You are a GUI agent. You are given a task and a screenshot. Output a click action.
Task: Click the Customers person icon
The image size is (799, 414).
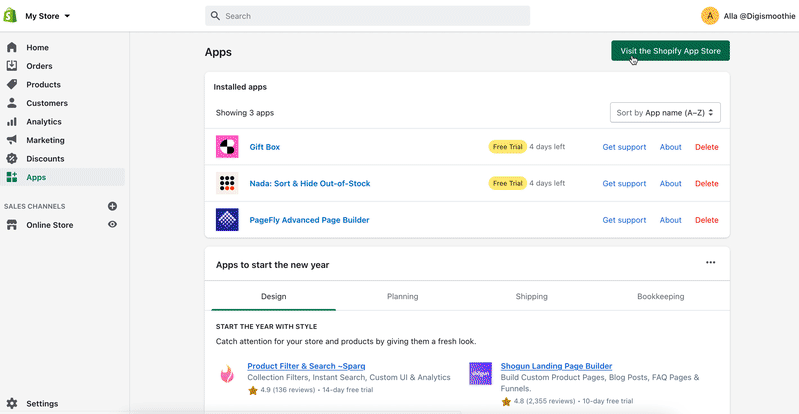click(12, 103)
